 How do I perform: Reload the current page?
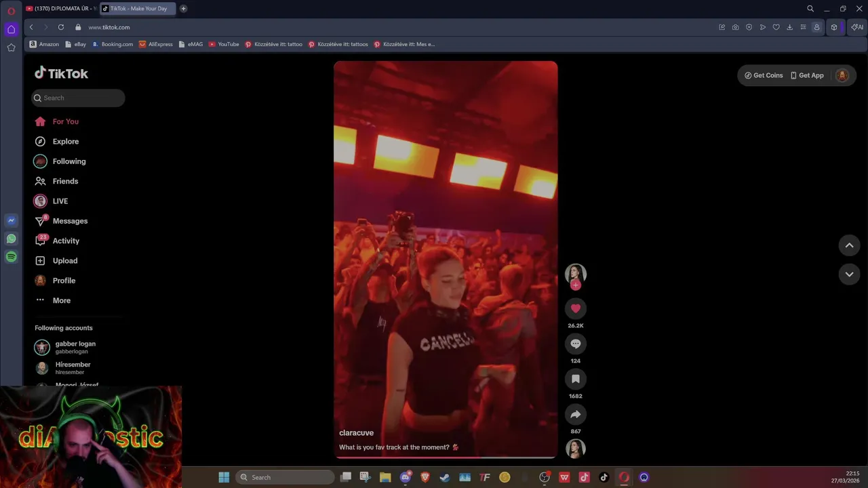pyautogui.click(x=61, y=27)
